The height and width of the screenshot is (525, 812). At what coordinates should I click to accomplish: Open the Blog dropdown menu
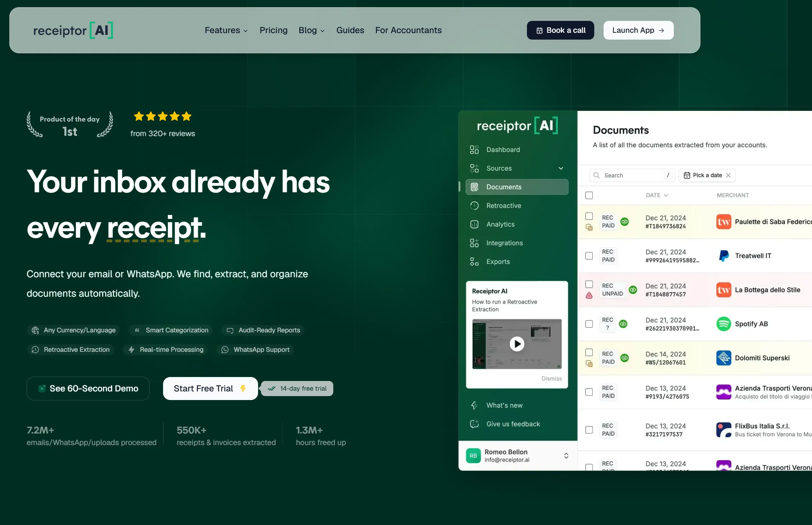coord(312,30)
